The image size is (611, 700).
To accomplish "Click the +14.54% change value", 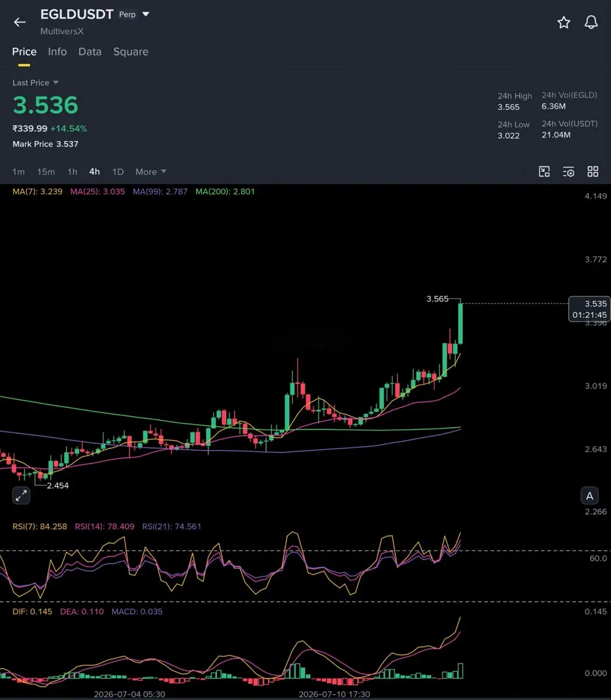I will tap(69, 128).
